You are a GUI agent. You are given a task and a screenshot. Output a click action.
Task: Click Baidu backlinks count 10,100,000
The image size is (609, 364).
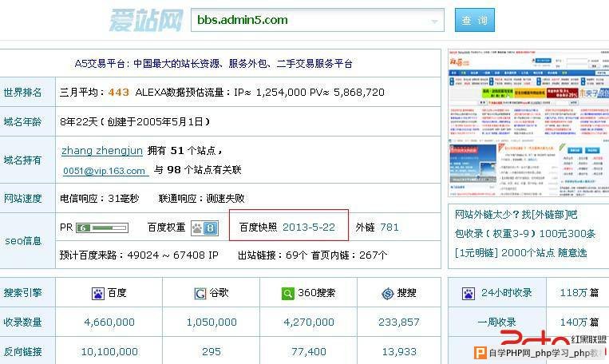click(x=109, y=351)
